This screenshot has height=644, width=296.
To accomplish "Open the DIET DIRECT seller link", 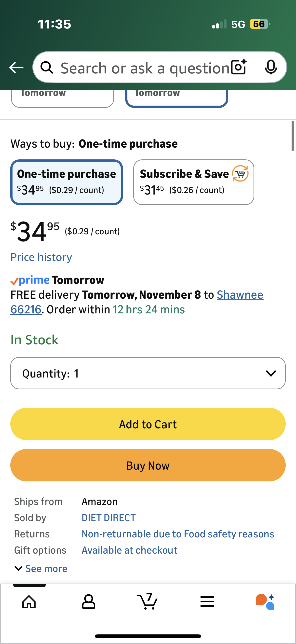I will point(108,518).
